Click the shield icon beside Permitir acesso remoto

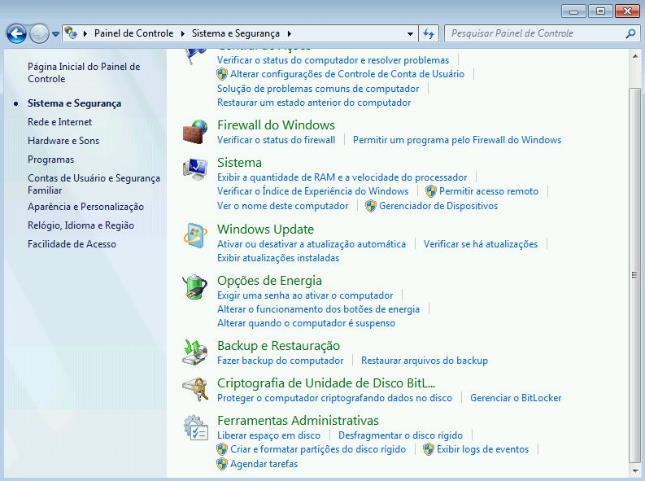click(x=431, y=191)
